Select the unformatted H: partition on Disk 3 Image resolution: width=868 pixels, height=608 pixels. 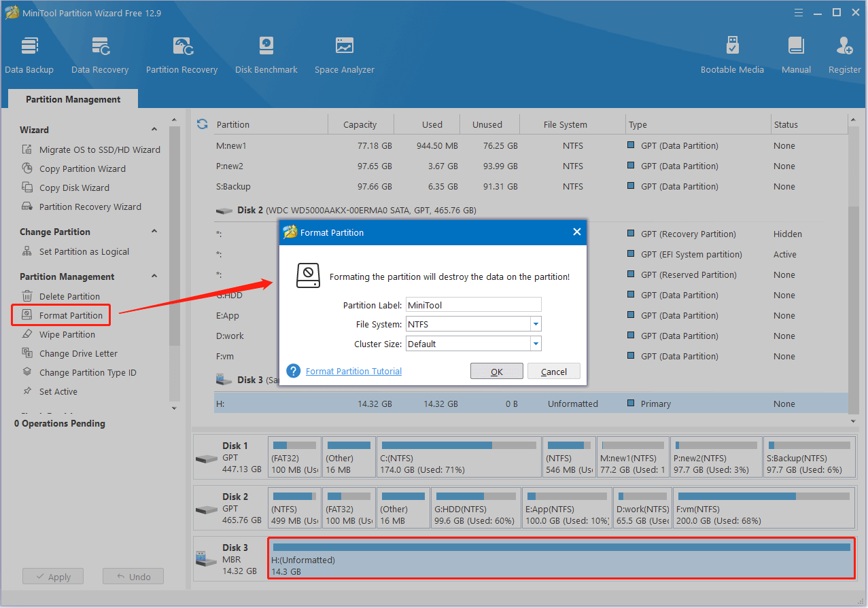point(560,559)
